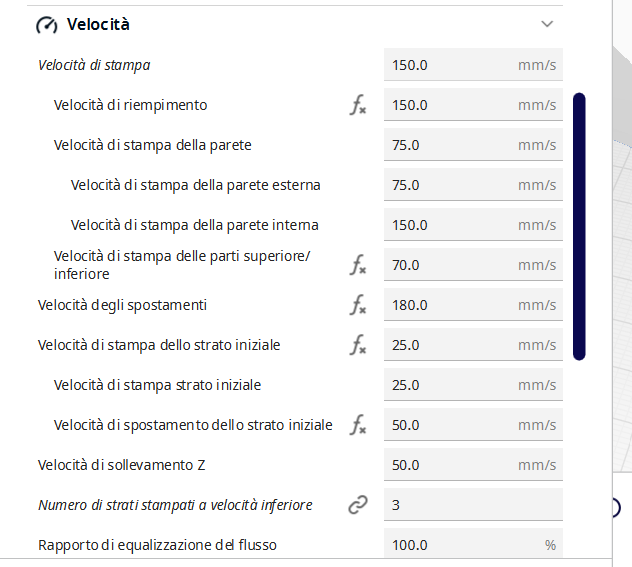This screenshot has width=632, height=567.
Task: Click the parete esterna speed field
Action: (x=450, y=185)
